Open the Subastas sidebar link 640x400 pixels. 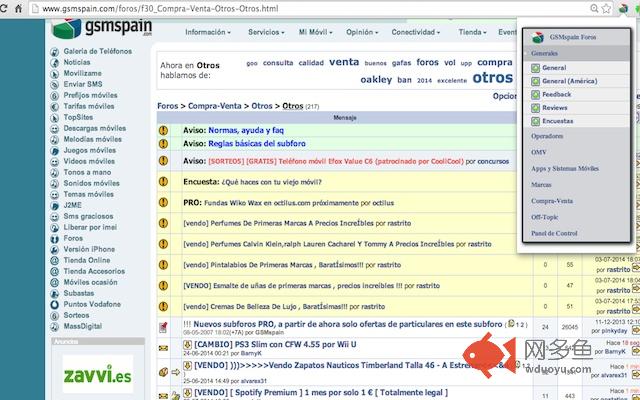[x=79, y=293]
